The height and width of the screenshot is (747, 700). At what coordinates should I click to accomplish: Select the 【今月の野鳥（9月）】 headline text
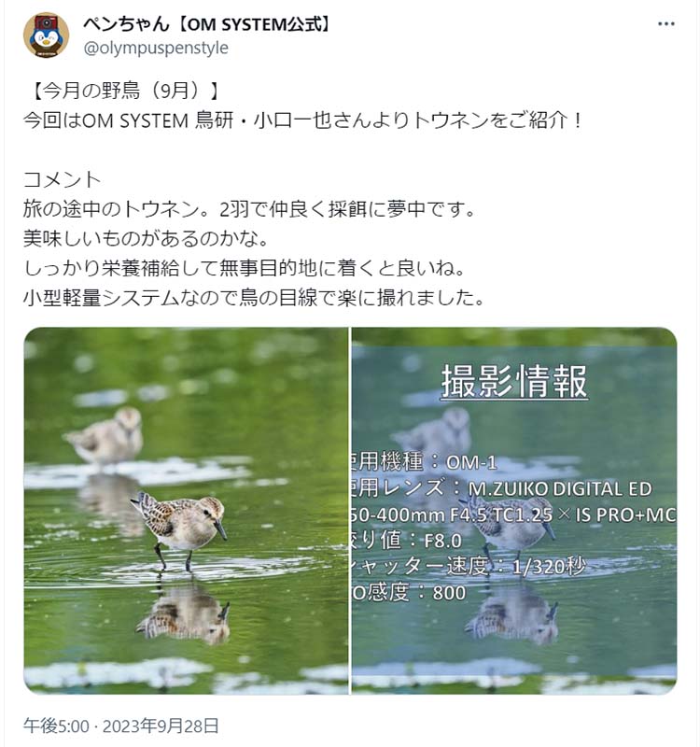(x=124, y=91)
